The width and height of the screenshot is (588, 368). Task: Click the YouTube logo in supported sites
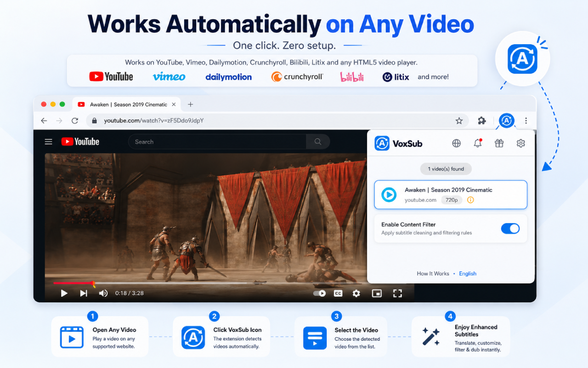pos(111,77)
